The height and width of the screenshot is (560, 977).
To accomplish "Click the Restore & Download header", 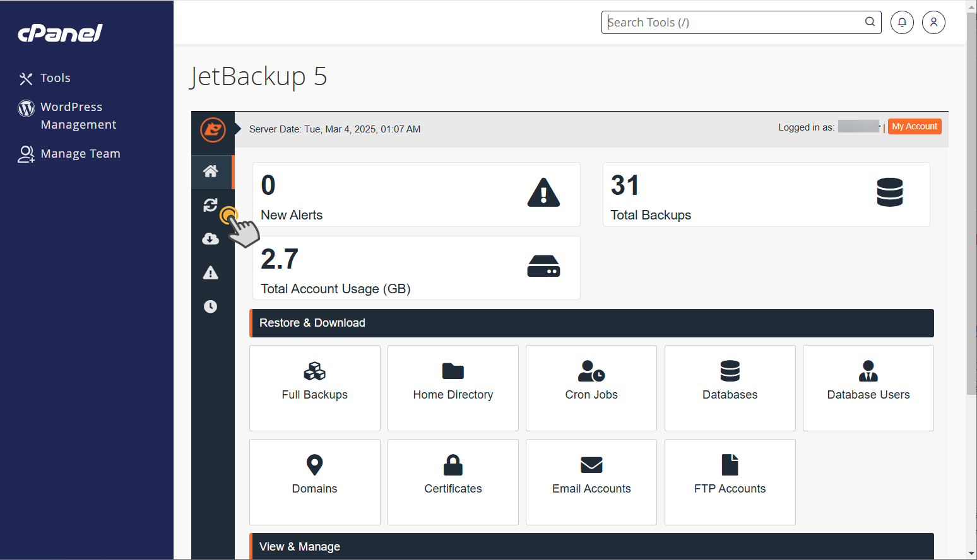I will 591,323.
